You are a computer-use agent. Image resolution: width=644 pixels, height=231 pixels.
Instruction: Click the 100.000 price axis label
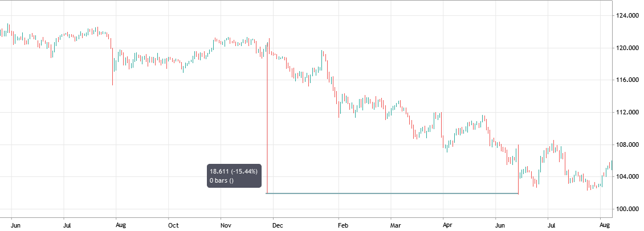(625, 209)
